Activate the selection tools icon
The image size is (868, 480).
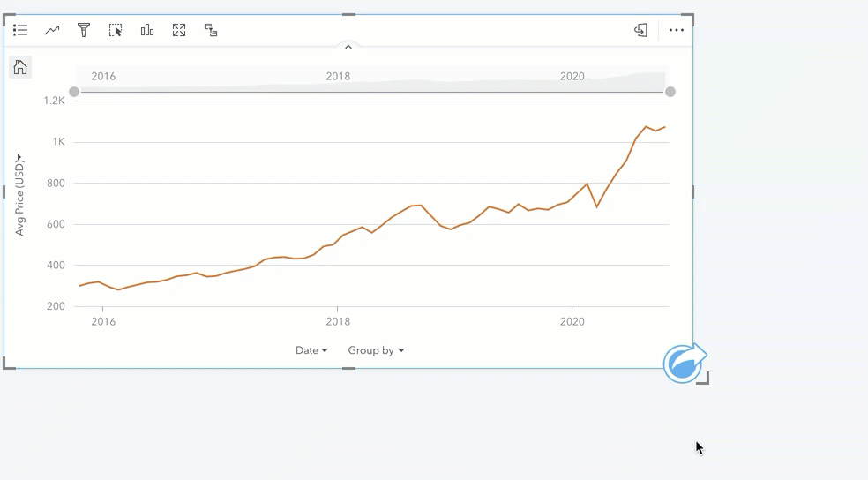(x=116, y=30)
